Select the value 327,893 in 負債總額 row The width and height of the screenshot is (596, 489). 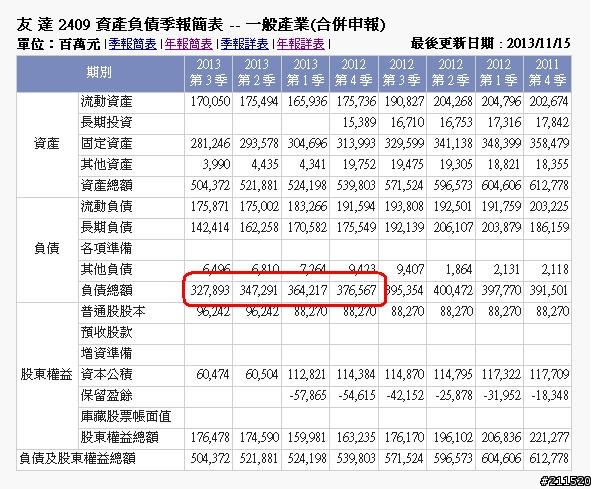(210, 291)
